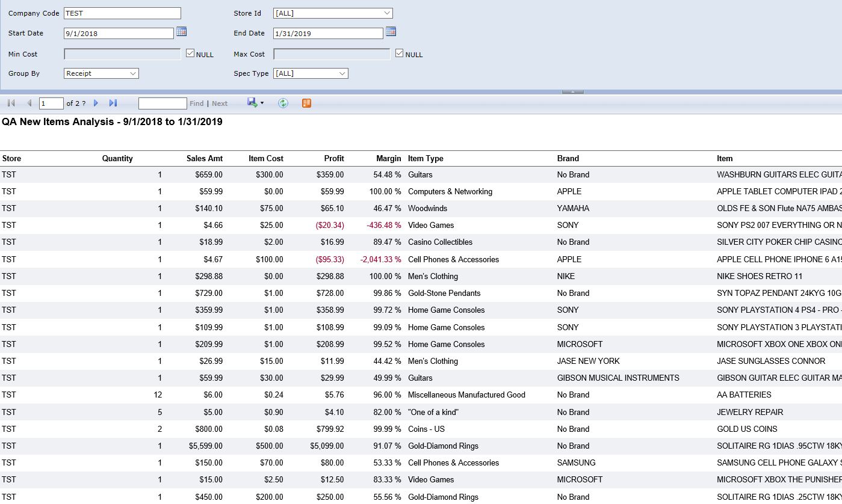The width and height of the screenshot is (842, 504).
Task: Click the Item Cost column header
Action: point(266,159)
